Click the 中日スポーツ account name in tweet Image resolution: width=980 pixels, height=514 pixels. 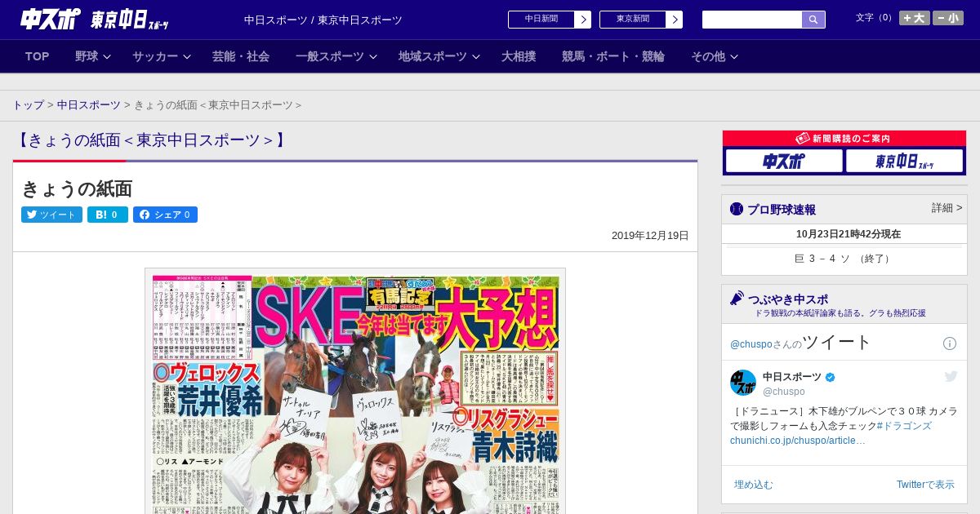click(792, 377)
